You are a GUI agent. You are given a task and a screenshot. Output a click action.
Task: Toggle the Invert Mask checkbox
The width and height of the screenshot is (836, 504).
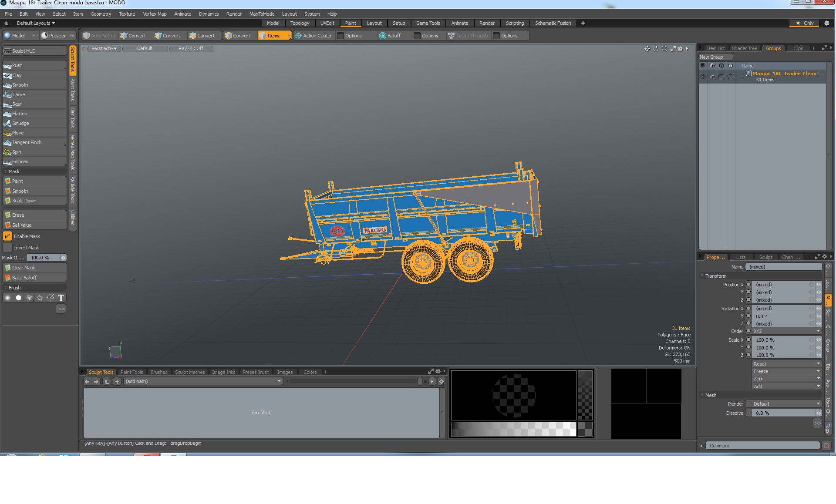click(x=7, y=248)
